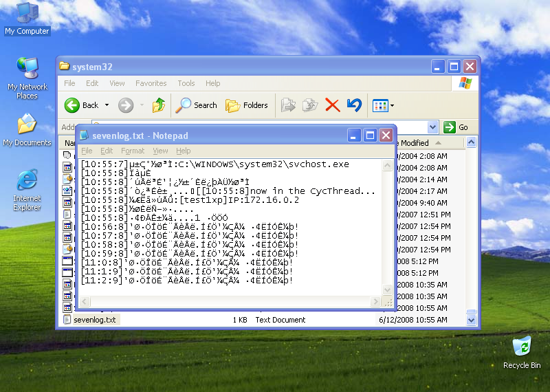Select the sevenlog.txt file in list
Image resolution: width=550 pixels, height=392 pixels.
coord(95,320)
